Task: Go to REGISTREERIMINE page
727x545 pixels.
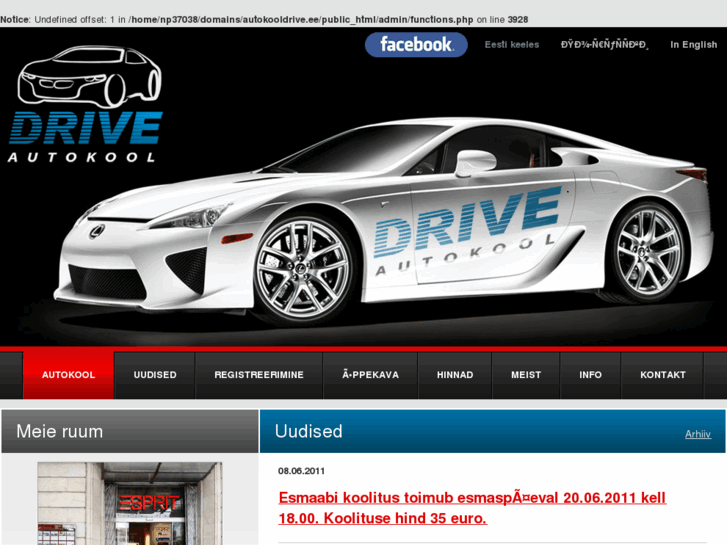Action: 259,375
